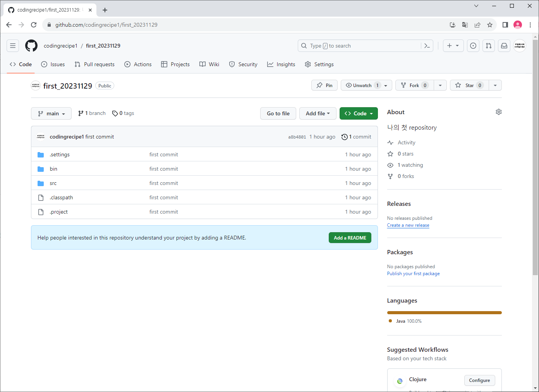Open the .settings folder
The height and width of the screenshot is (392, 539).
pyautogui.click(x=60, y=154)
